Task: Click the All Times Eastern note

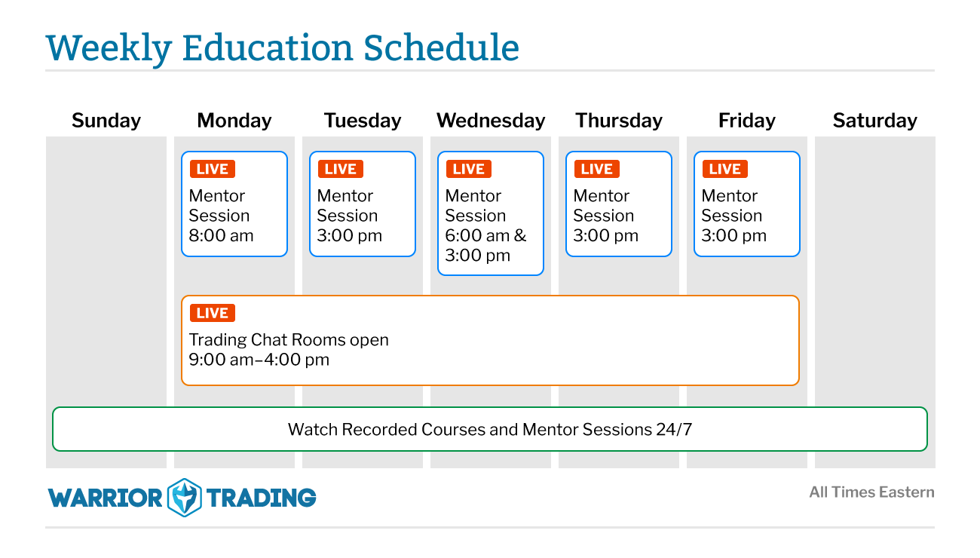Action: 871,492
